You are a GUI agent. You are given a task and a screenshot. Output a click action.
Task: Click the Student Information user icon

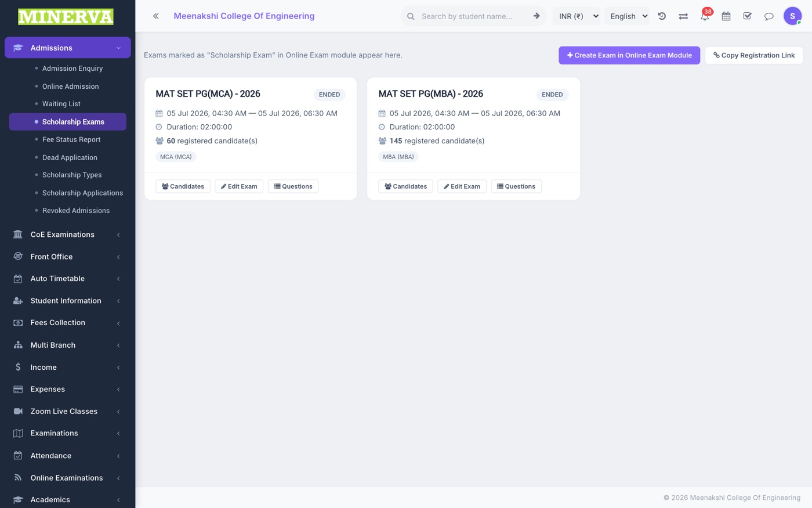18,301
